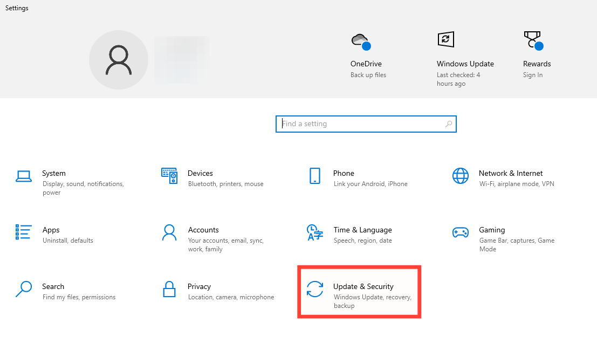
Task: Open Network & Internet globe icon
Action: coord(461,176)
